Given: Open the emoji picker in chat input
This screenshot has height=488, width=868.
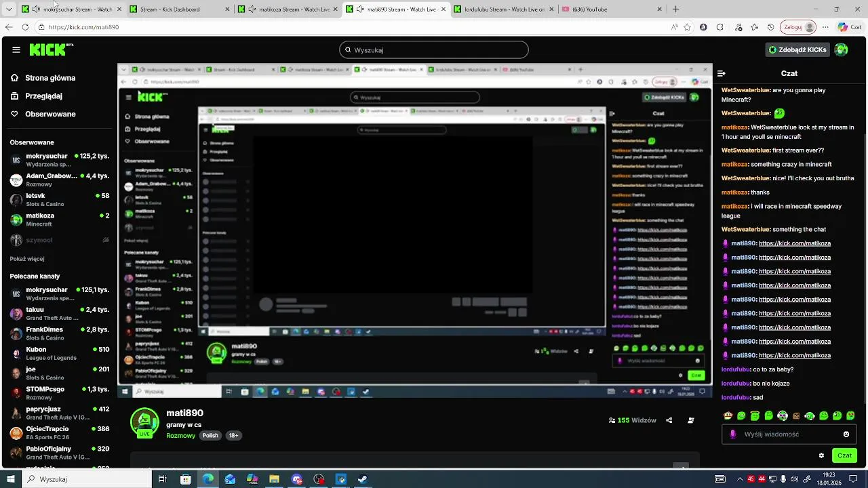Looking at the screenshot, I should click(846, 434).
